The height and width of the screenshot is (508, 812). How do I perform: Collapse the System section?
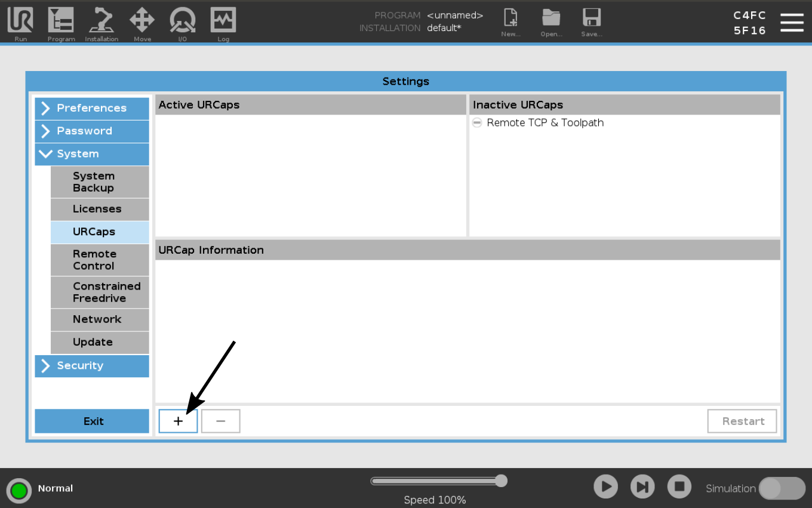91,154
